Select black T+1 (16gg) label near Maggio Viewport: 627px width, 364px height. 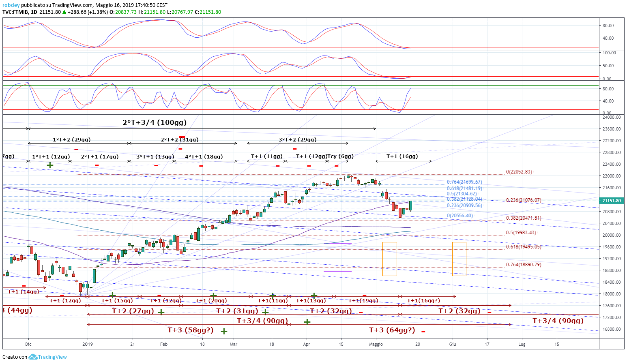(x=402, y=156)
